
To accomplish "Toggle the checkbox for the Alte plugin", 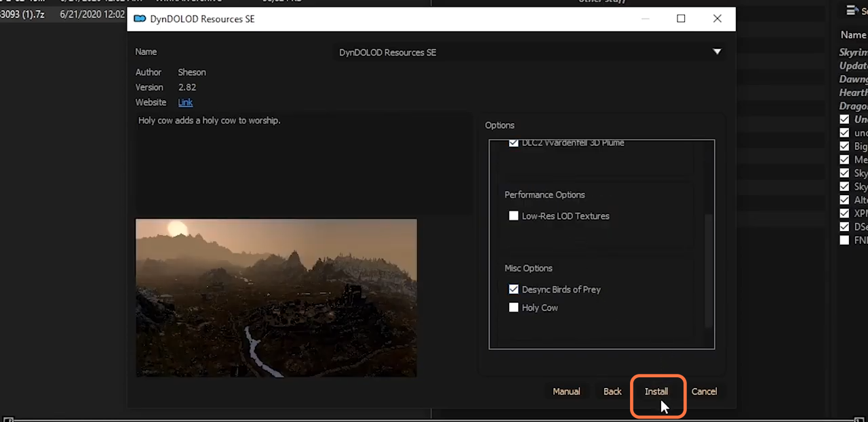I will pos(844,200).
